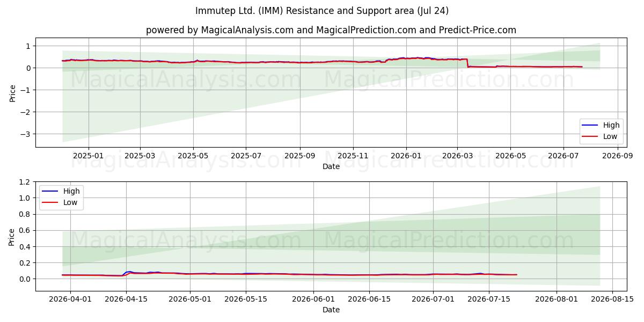Click the "2026-07" date tick label

pyautogui.click(x=563, y=156)
